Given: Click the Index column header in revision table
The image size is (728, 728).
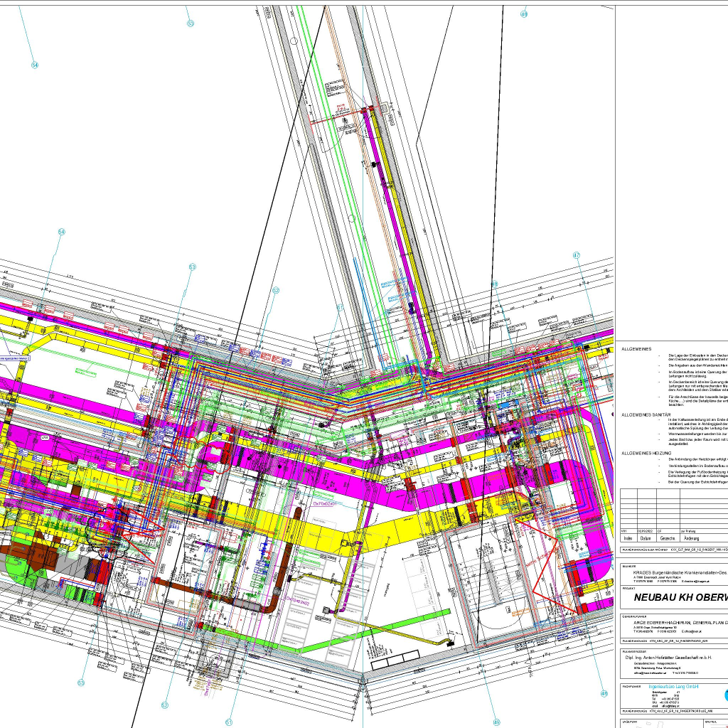Looking at the screenshot, I should click(628, 539).
